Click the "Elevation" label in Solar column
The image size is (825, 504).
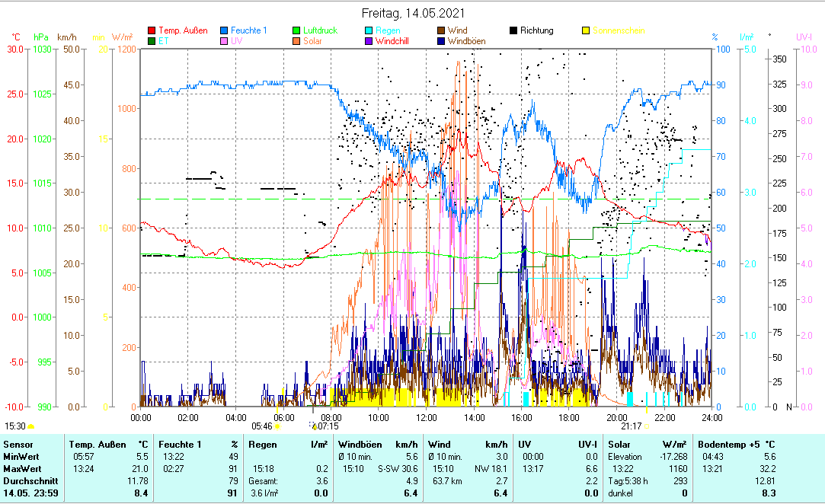(625, 457)
